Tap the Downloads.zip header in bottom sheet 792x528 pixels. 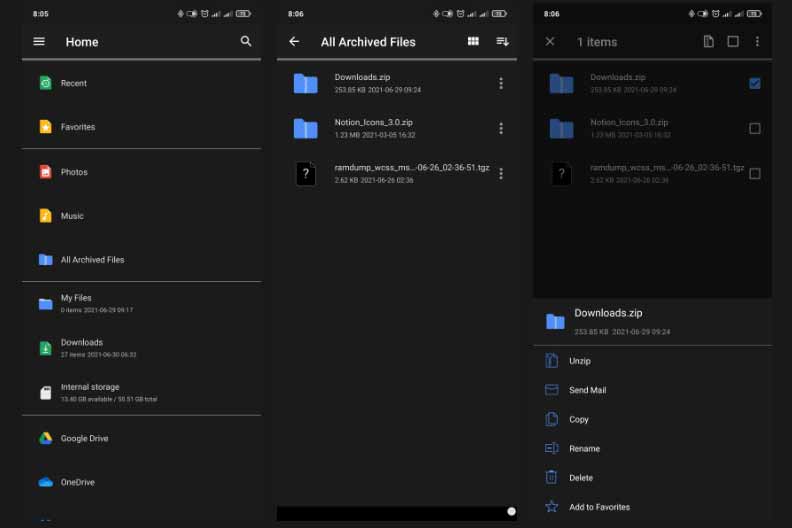click(608, 313)
